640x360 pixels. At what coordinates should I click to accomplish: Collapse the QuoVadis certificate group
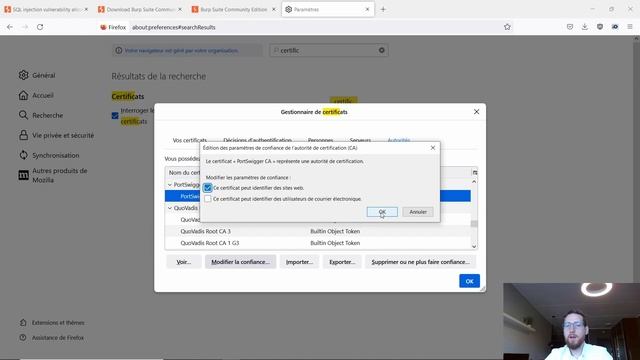[170, 208]
